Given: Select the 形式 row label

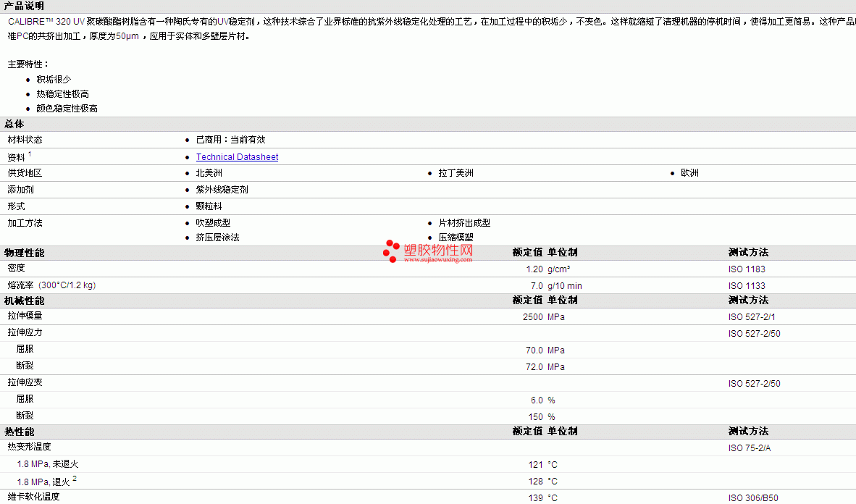Looking at the screenshot, I should [x=16, y=206].
